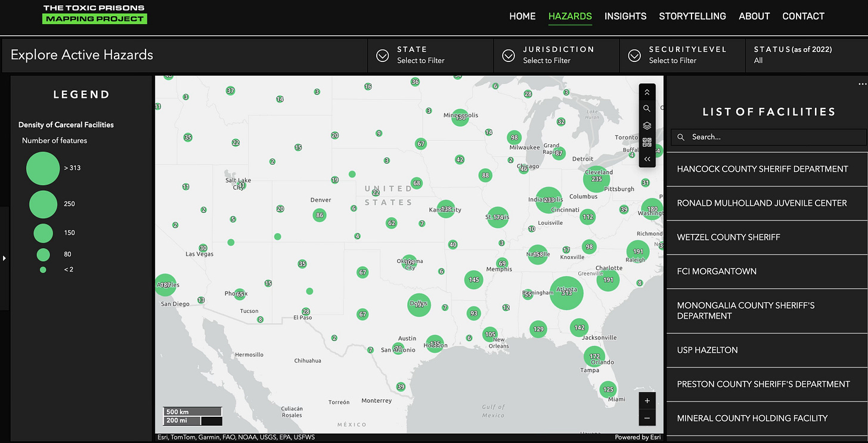Click the 200 mi scale bar

[192, 422]
